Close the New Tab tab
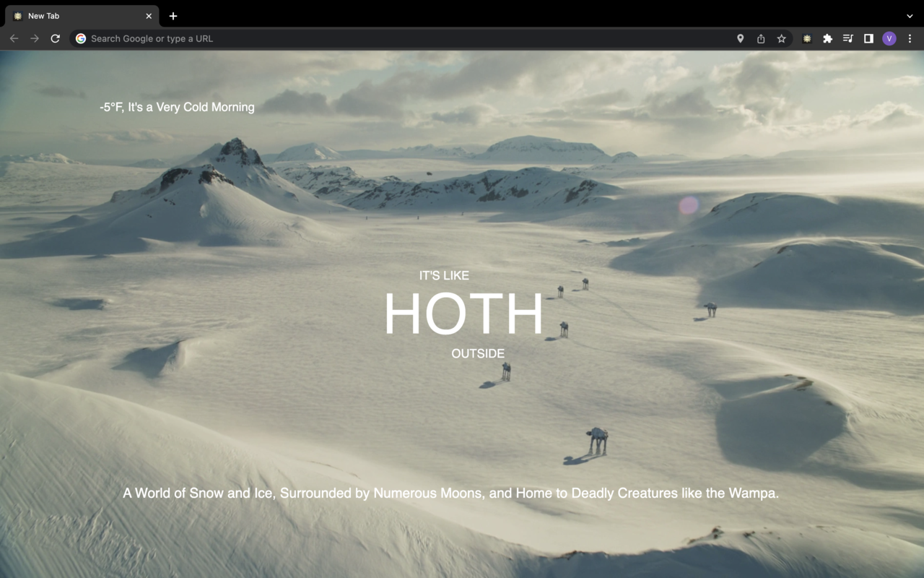This screenshot has width=924, height=578. 149,15
